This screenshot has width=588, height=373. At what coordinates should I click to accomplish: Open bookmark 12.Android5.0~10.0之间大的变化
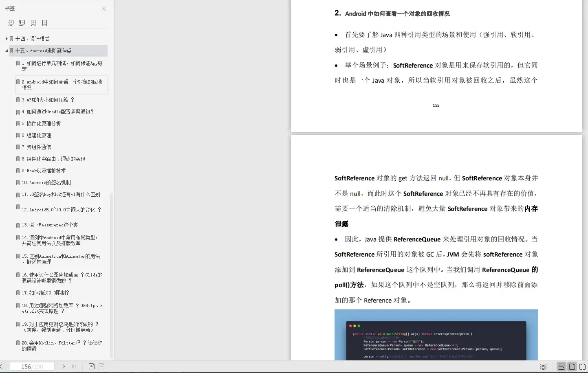pyautogui.click(x=61, y=210)
